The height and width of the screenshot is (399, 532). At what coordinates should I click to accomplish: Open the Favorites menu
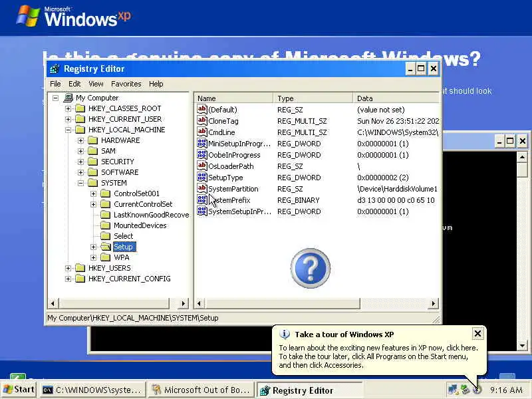126,84
